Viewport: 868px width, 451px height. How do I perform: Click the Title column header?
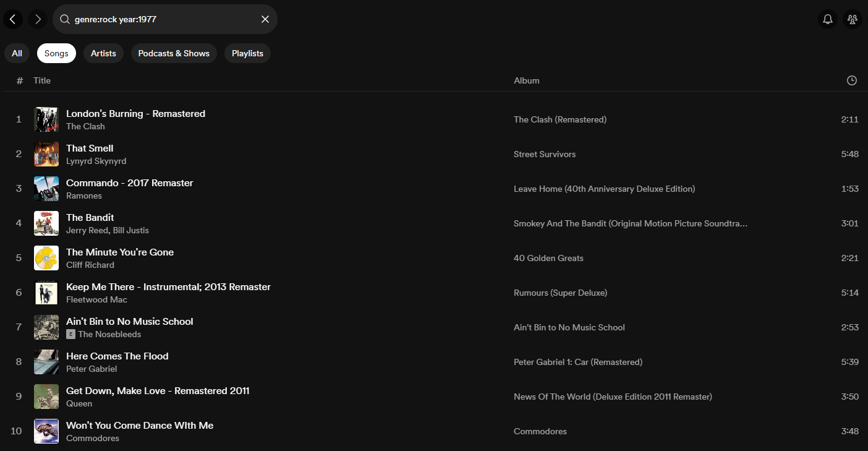tap(42, 80)
